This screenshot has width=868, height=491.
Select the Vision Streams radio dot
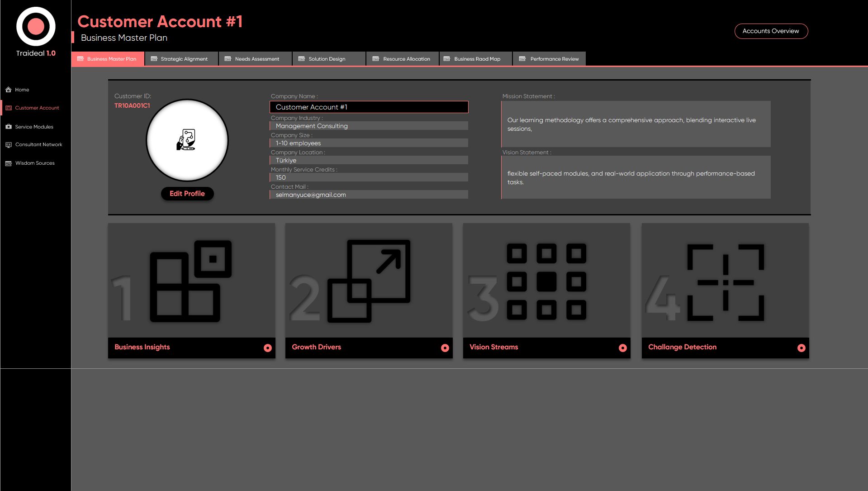(623, 348)
